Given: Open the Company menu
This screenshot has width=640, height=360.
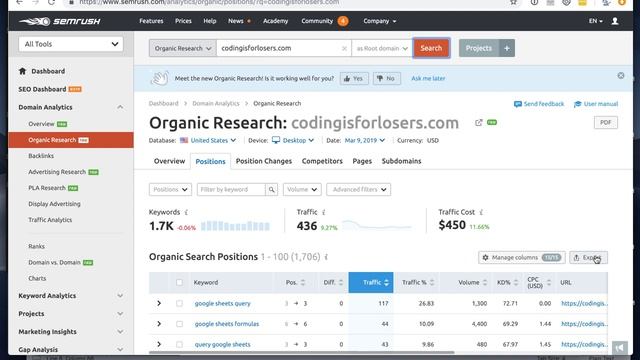Looking at the screenshot, I should 380,21.
